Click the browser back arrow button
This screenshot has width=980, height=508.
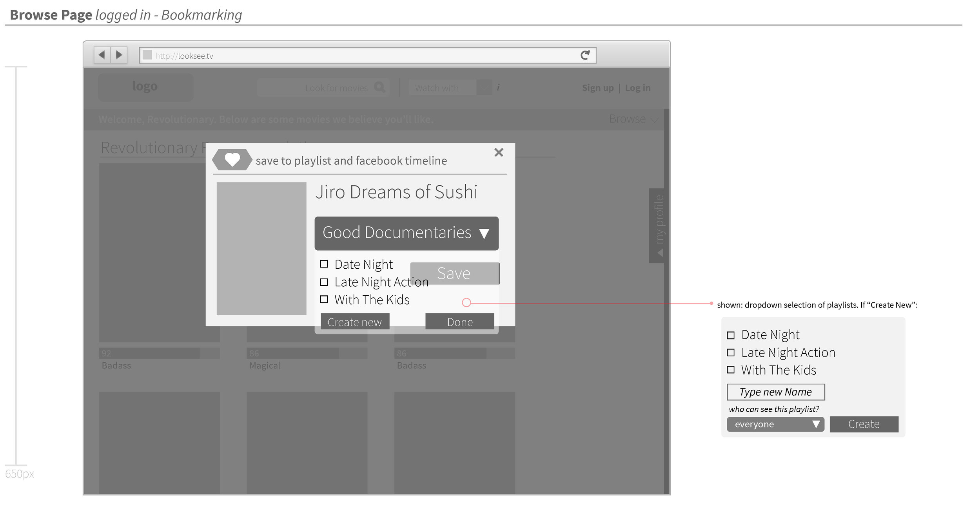(102, 55)
